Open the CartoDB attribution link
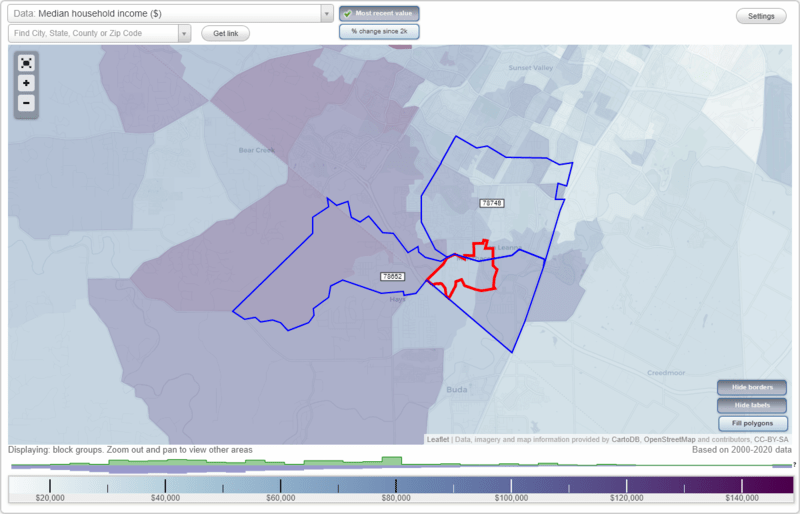The width and height of the screenshot is (800, 514). (626, 439)
